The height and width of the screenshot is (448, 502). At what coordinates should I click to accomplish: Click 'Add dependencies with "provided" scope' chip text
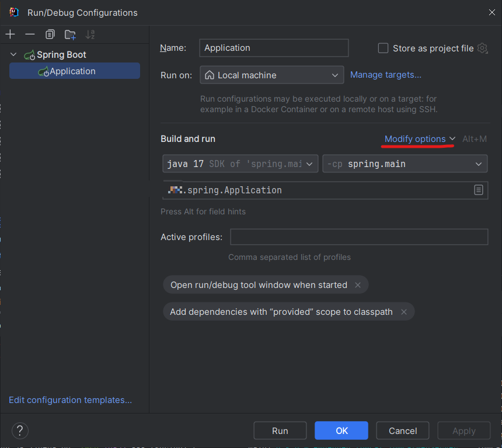pos(281,312)
